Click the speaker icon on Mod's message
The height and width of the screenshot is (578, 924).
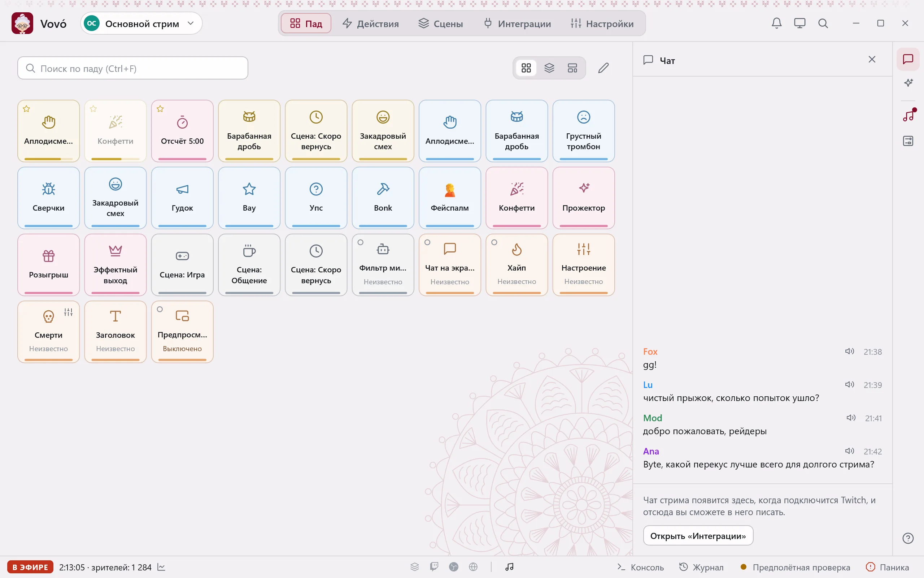851,418
